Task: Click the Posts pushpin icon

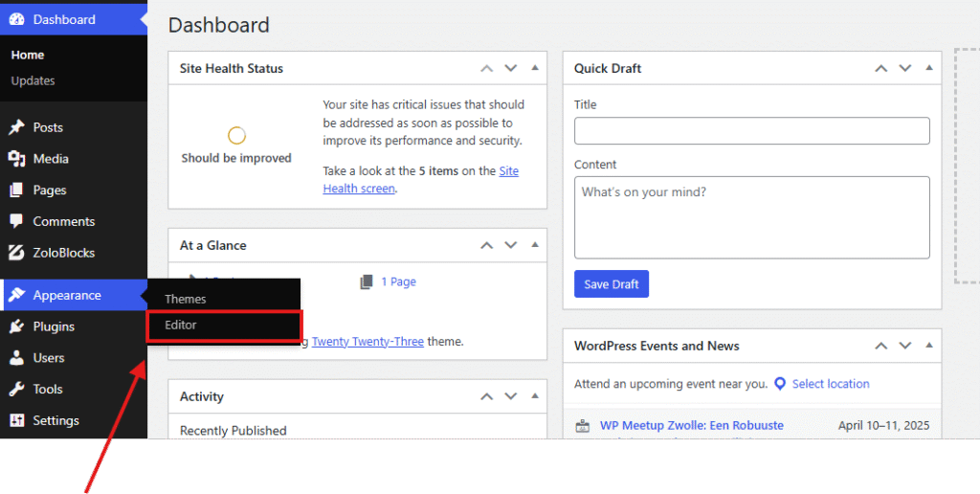Action: click(17, 127)
